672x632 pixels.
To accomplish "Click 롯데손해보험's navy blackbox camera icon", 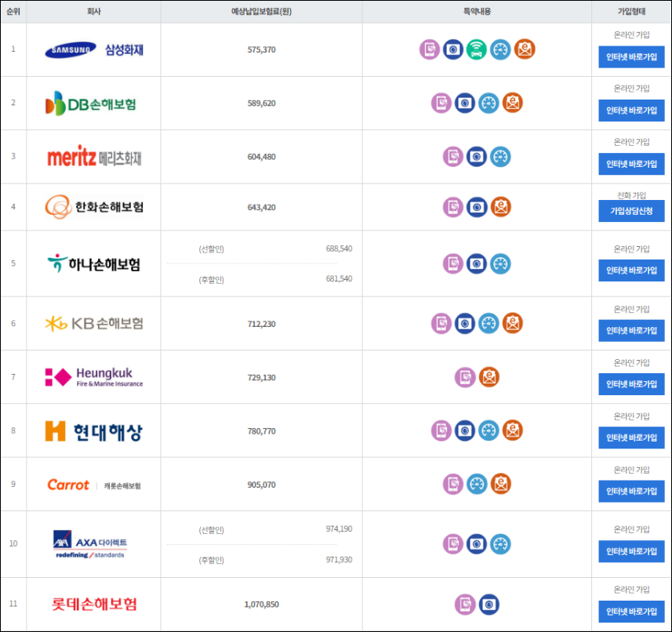I will tap(489, 605).
